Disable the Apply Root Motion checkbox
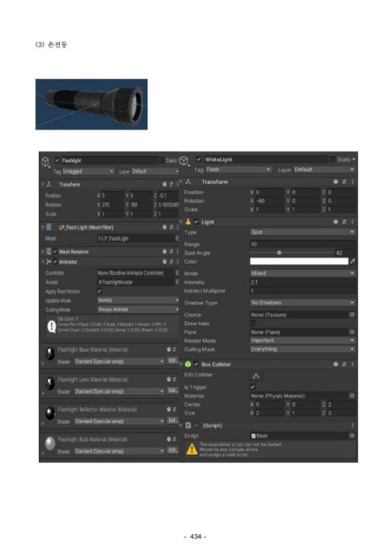This screenshot has height=555, width=392. [100, 291]
